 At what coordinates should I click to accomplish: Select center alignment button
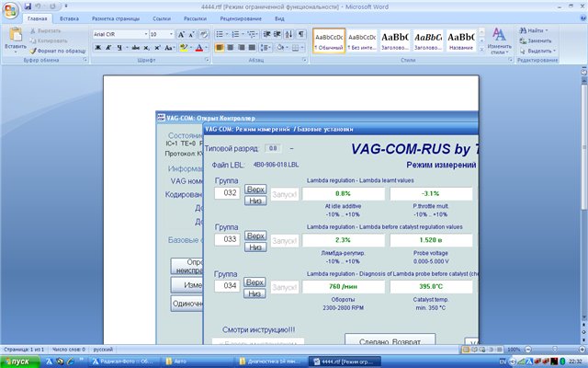231,48
